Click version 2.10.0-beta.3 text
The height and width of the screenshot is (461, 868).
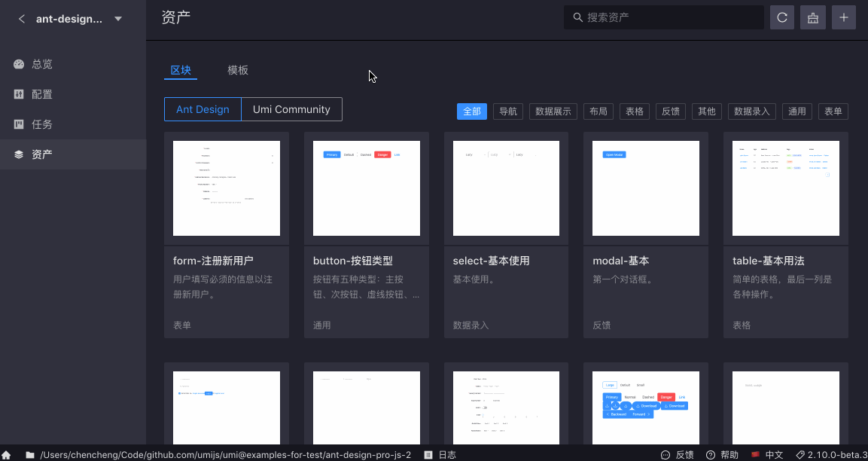pos(838,455)
